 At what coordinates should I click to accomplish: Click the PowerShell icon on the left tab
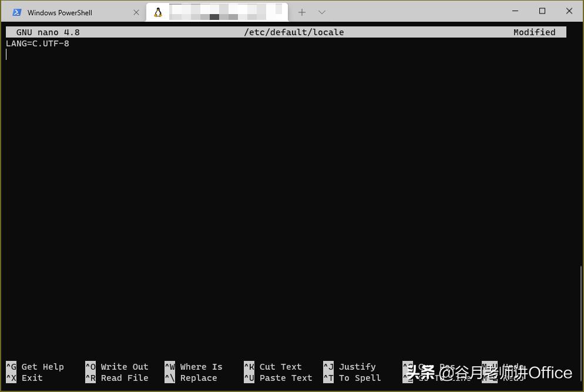(x=17, y=12)
